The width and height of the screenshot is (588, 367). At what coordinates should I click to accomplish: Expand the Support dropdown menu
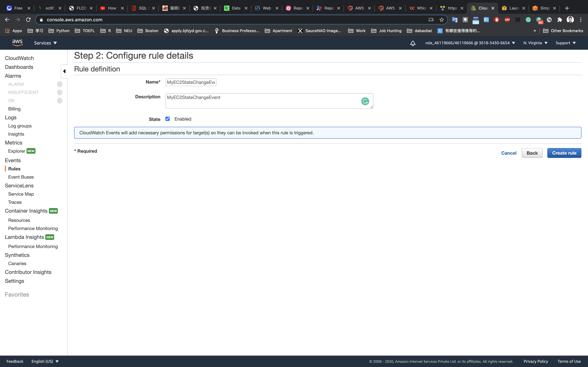pos(565,43)
